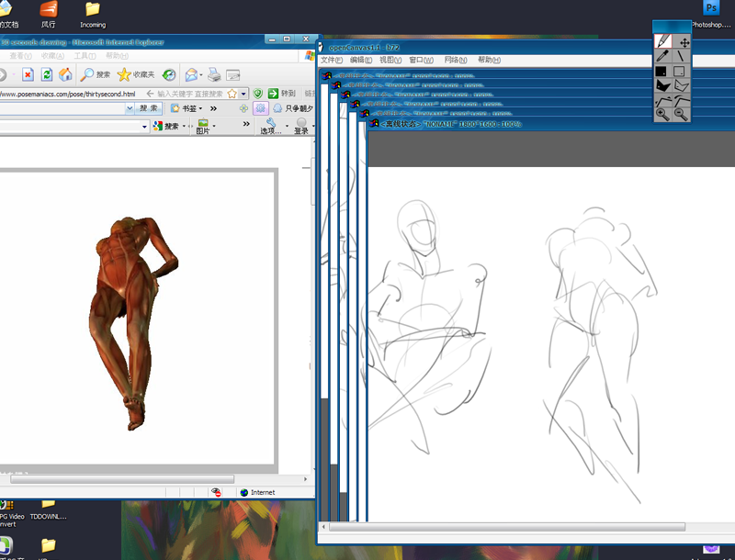Image resolution: width=735 pixels, height=560 pixels.
Task: Click the green plus-cross icon beside the gear
Action: pyautogui.click(x=243, y=108)
